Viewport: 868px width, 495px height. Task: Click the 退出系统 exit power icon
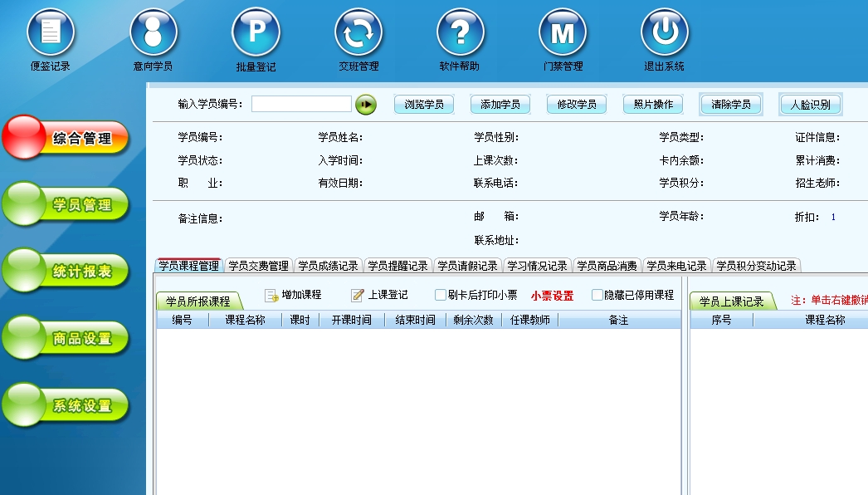click(665, 33)
